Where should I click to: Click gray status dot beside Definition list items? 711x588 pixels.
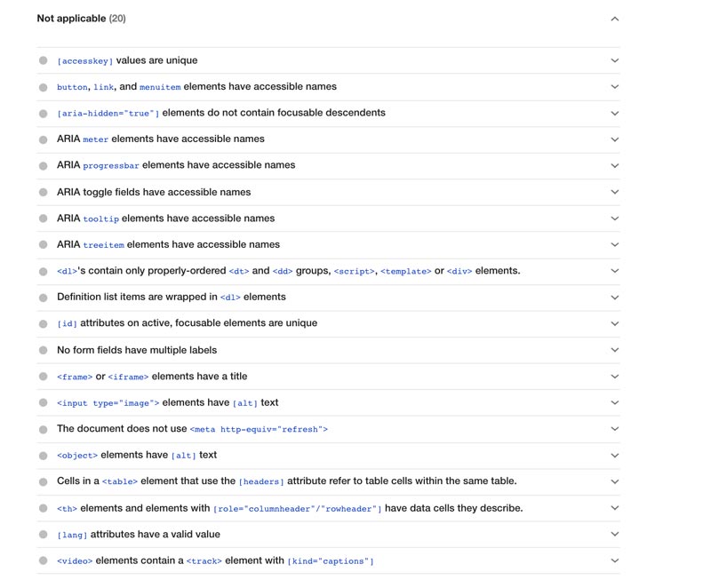click(43, 298)
